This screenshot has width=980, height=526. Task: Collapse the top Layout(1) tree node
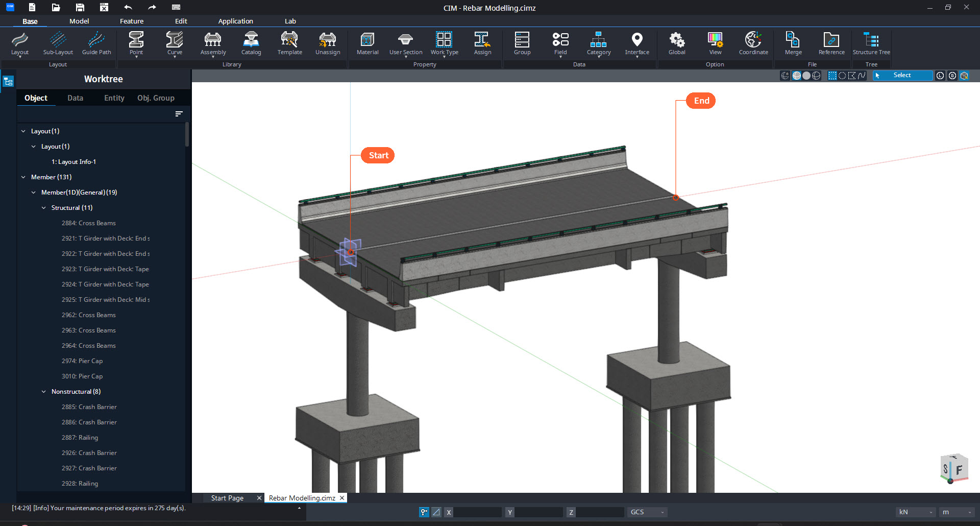click(23, 131)
